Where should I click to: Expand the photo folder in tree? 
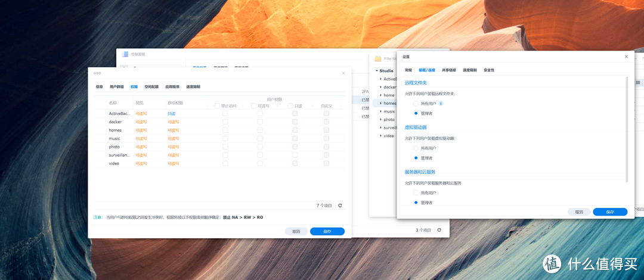[x=380, y=119]
